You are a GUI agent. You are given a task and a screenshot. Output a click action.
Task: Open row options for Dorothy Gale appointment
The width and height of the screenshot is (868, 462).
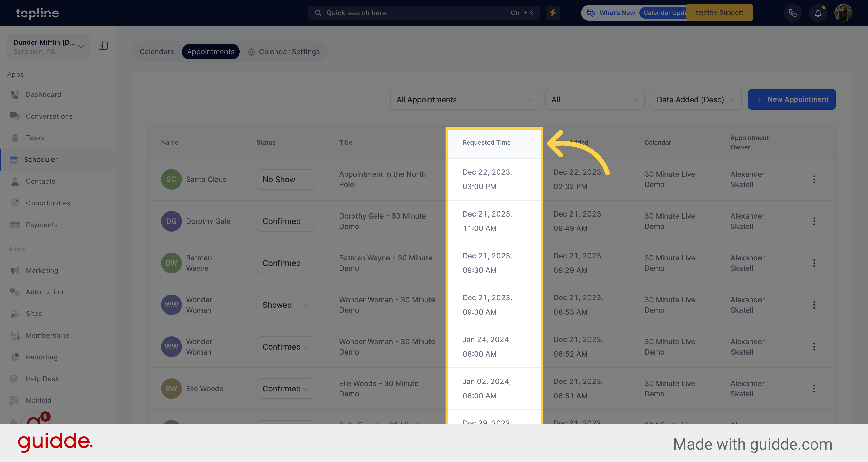click(814, 221)
